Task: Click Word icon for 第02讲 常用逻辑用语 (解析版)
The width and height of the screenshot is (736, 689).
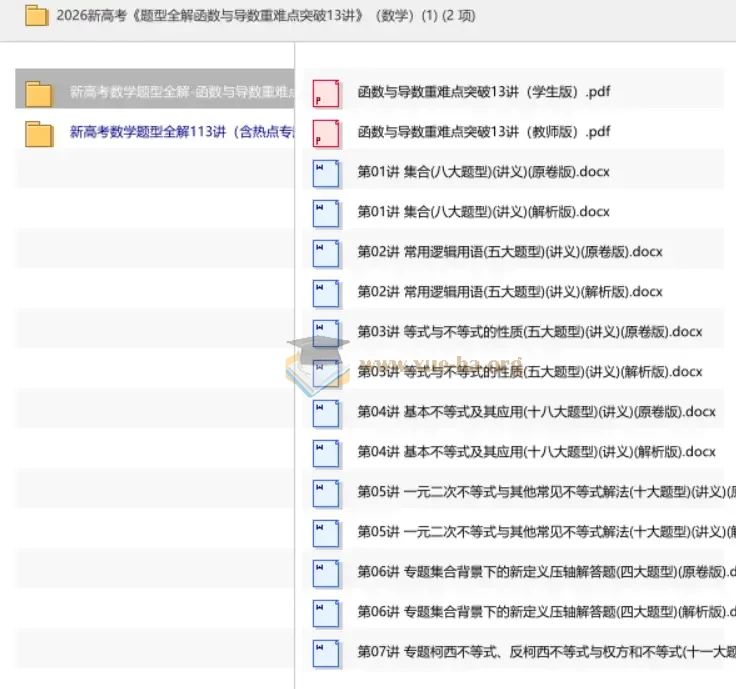Action: (326, 294)
